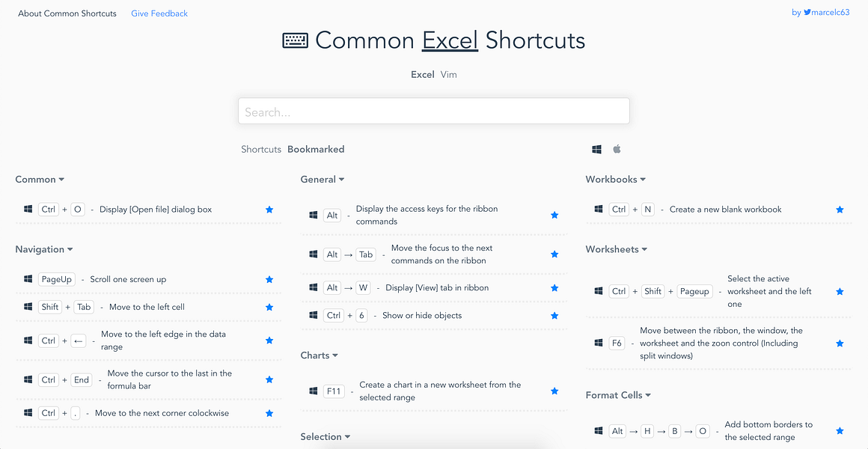
Task: Click the Windows logo on the Ctrl+N workbook shortcut
Action: tap(598, 210)
